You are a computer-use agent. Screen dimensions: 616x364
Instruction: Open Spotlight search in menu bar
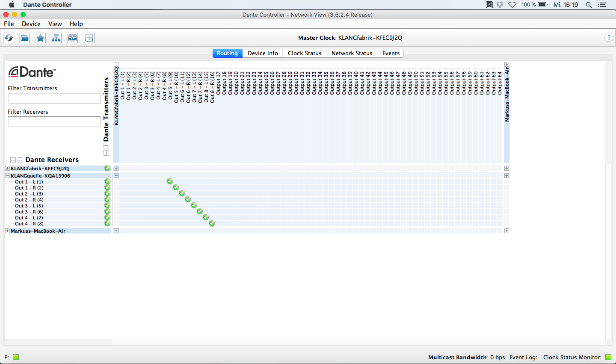(x=589, y=5)
